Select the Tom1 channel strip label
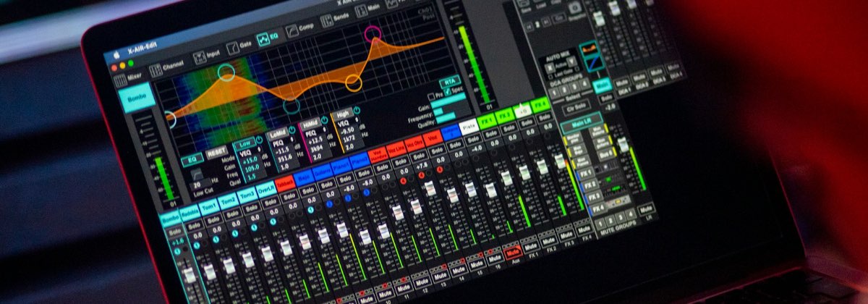The width and height of the screenshot is (868, 304). click(209, 206)
